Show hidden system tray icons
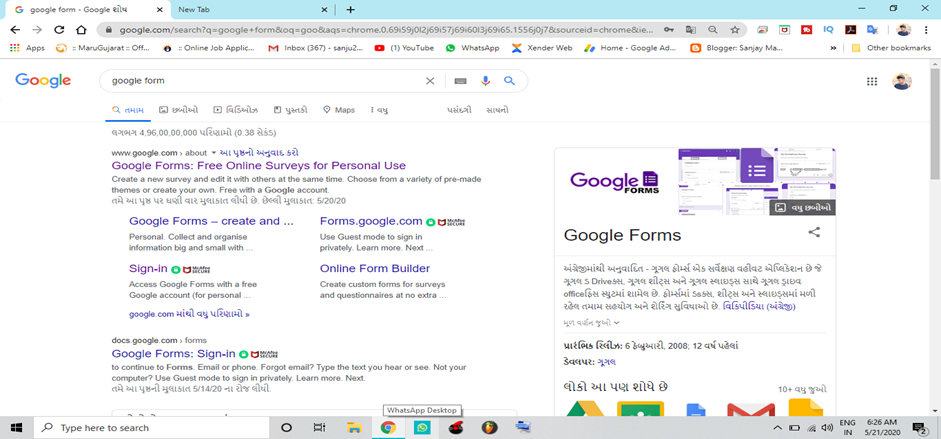 (x=777, y=428)
